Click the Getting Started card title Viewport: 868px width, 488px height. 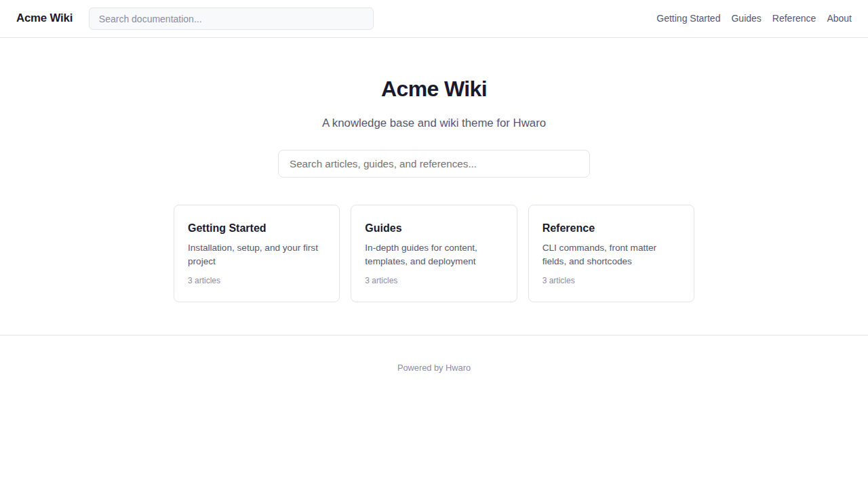[x=226, y=228]
